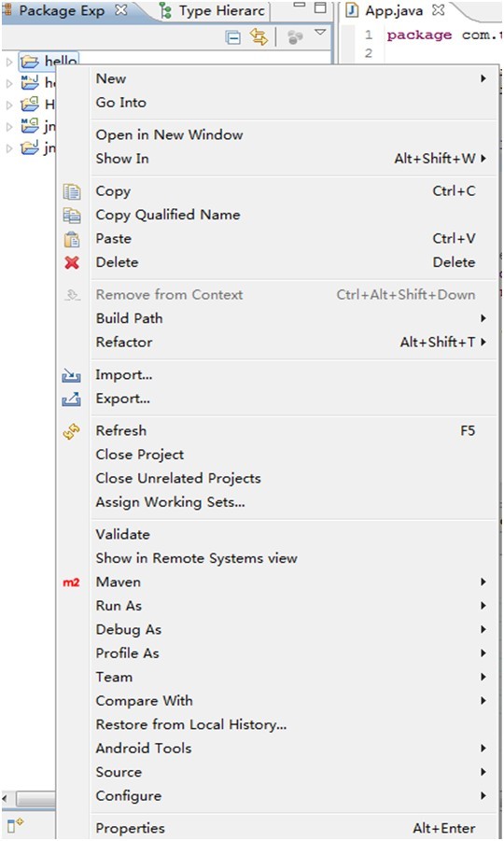The width and height of the screenshot is (504, 841).
Task: Click the red X Delete icon
Action: coord(71,262)
